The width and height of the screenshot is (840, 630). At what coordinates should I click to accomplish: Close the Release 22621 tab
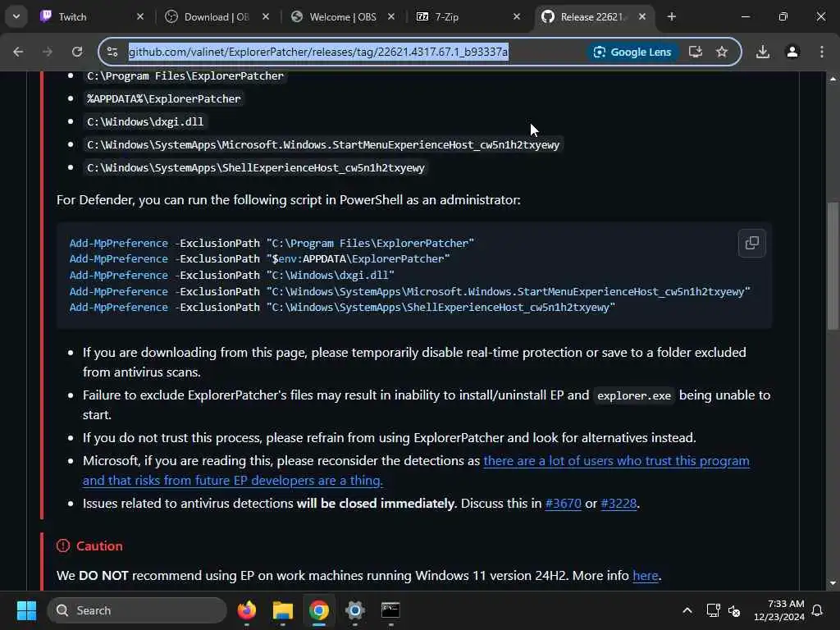(642, 16)
